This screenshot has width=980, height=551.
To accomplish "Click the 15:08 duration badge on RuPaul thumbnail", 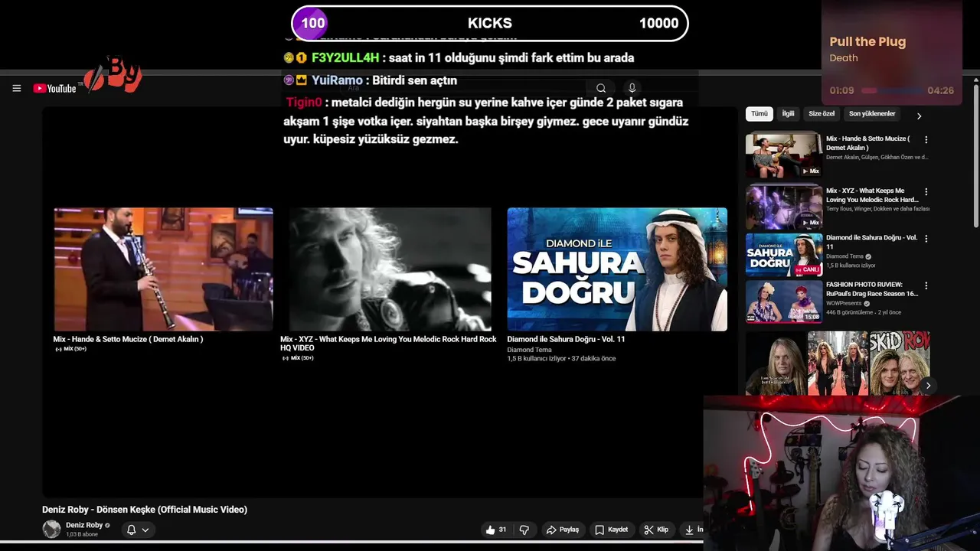I will tap(812, 316).
